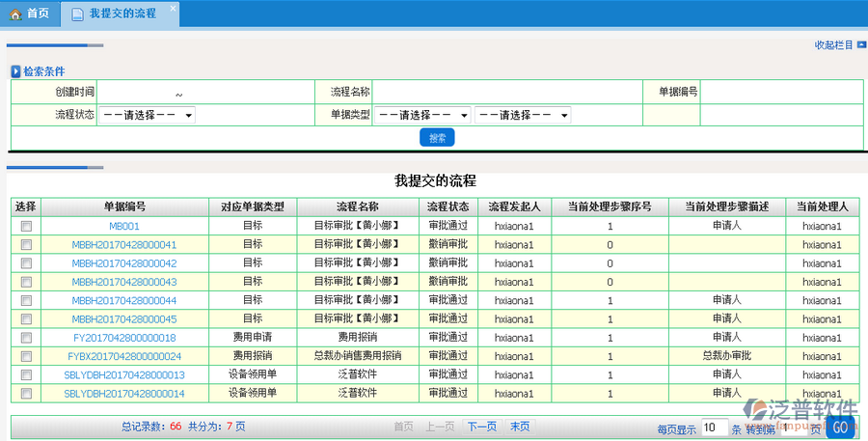Open document link MBBH20170428000041

pos(123,245)
